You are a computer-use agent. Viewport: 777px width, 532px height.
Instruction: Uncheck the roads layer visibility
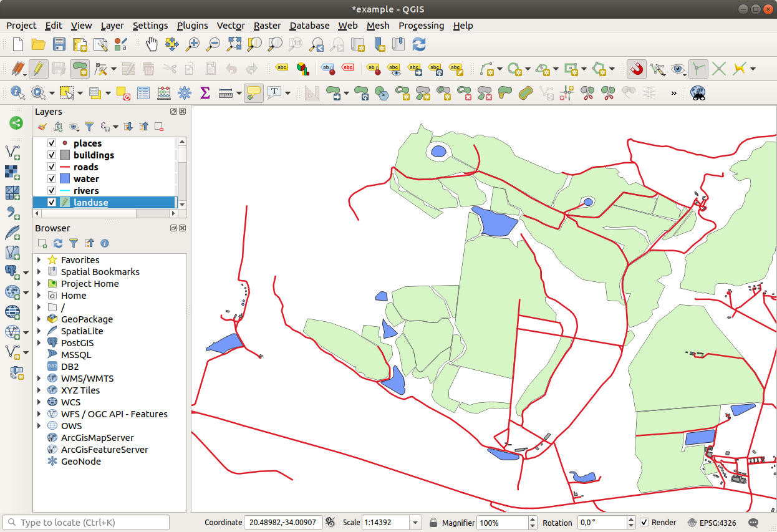click(x=52, y=167)
